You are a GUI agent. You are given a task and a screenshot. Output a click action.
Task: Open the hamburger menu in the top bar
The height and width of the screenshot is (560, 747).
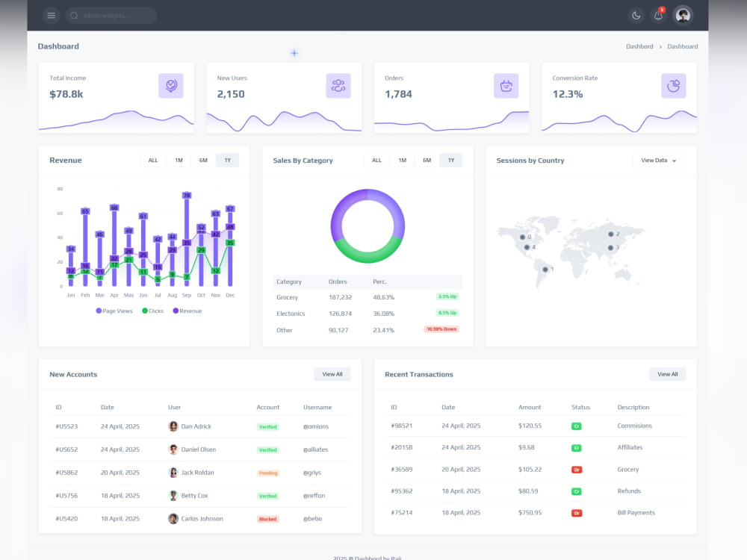51,16
